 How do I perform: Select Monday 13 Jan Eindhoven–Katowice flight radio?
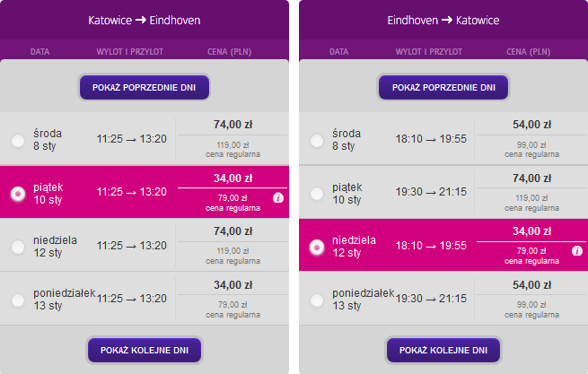pos(317,300)
